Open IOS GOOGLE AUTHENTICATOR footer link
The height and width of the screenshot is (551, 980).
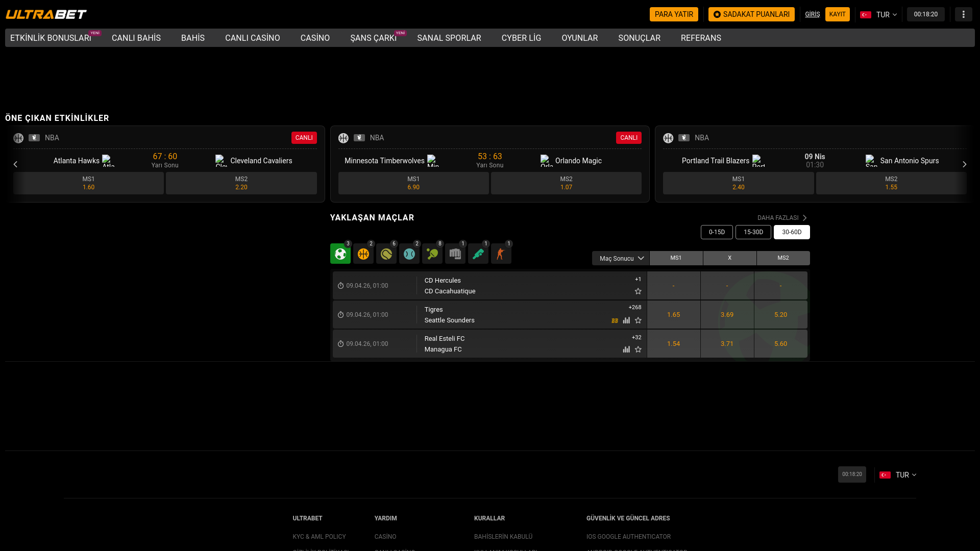(x=628, y=537)
